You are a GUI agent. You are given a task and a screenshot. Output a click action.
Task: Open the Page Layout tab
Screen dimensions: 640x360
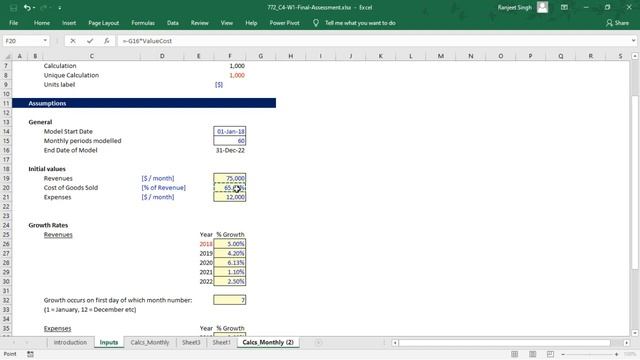104,23
